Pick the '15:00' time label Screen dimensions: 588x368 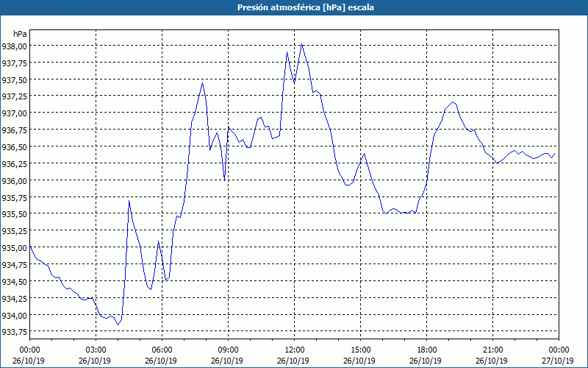pyautogui.click(x=360, y=350)
